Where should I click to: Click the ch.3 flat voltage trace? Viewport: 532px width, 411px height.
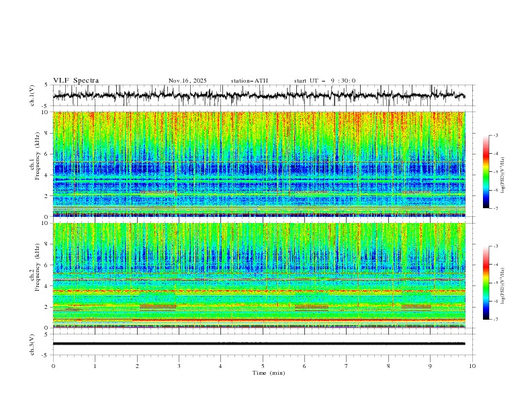click(x=259, y=344)
